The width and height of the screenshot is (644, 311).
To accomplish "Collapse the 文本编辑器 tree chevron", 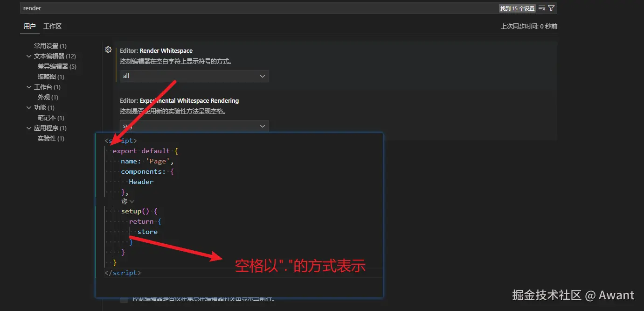I will tap(29, 56).
